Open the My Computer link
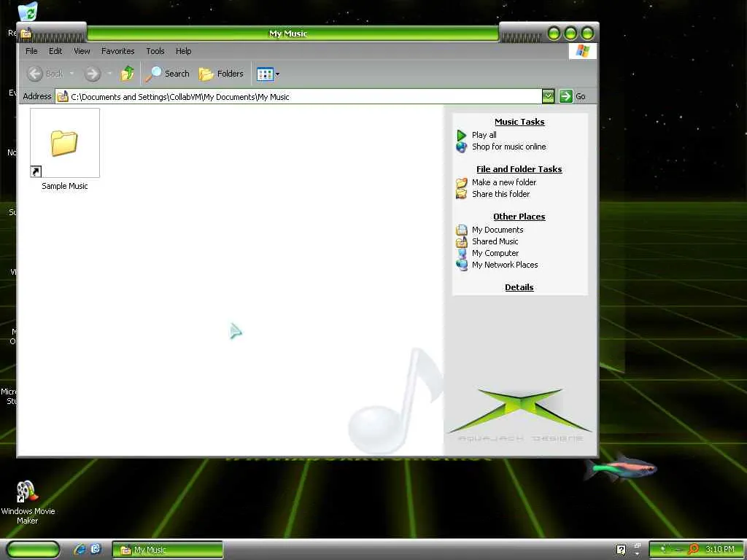 point(495,253)
